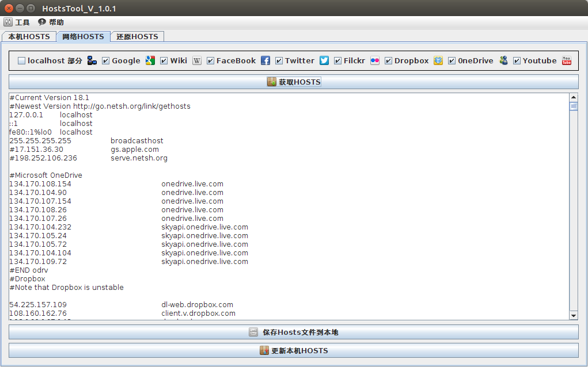Screen dimensions: 588x367
Task: Uncheck the Wiki checkbox
Action: (164, 60)
